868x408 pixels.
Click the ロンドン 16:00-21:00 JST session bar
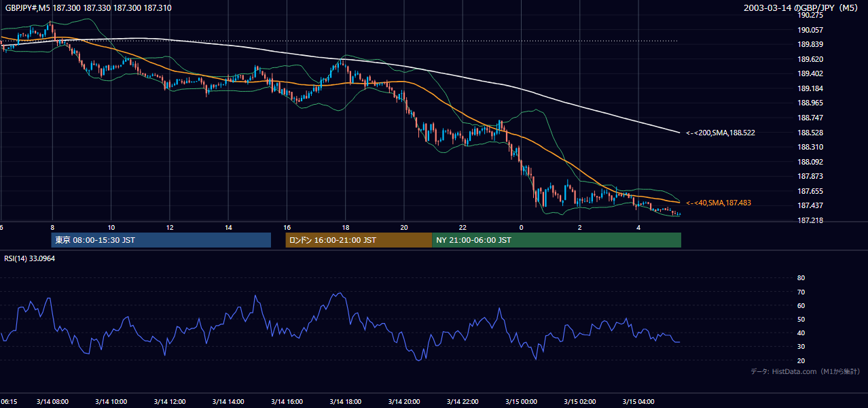click(359, 240)
